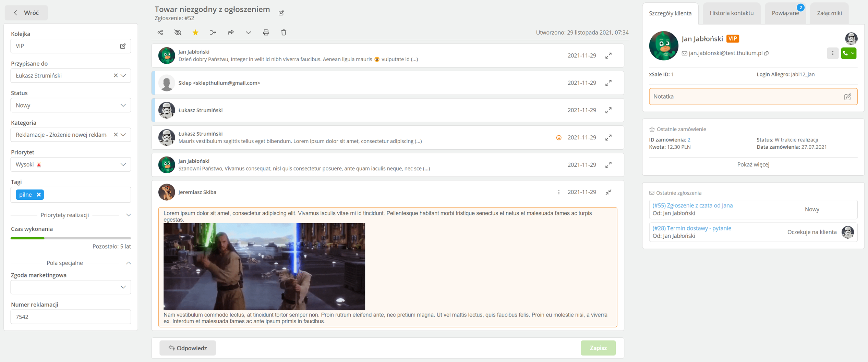Click the orange VIP badge
Screen dimensions: 868x362
(x=733, y=39)
